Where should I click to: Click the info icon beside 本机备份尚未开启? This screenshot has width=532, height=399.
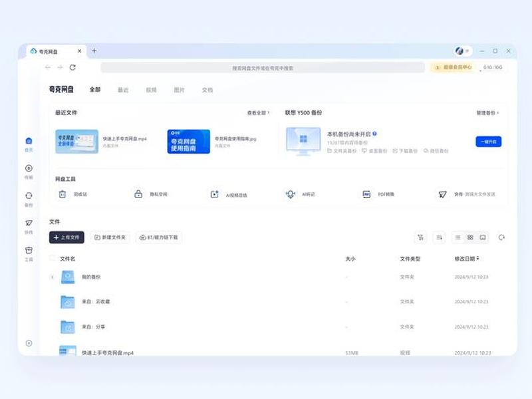pyautogui.click(x=374, y=134)
